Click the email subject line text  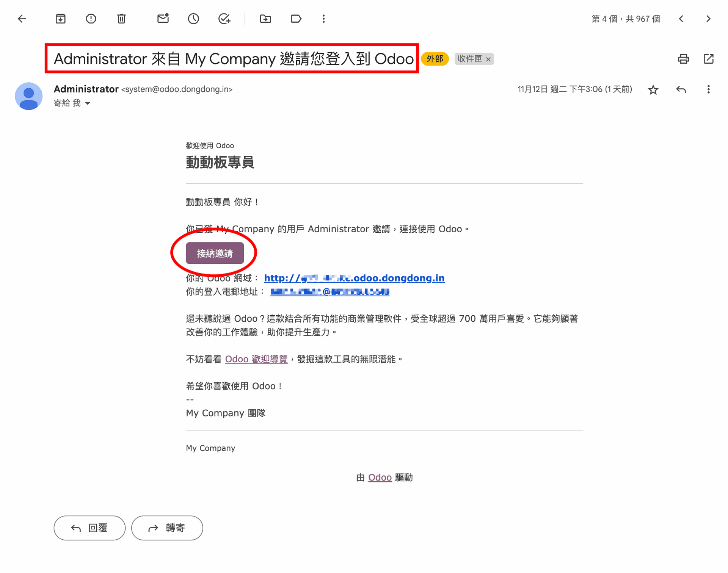[234, 59]
